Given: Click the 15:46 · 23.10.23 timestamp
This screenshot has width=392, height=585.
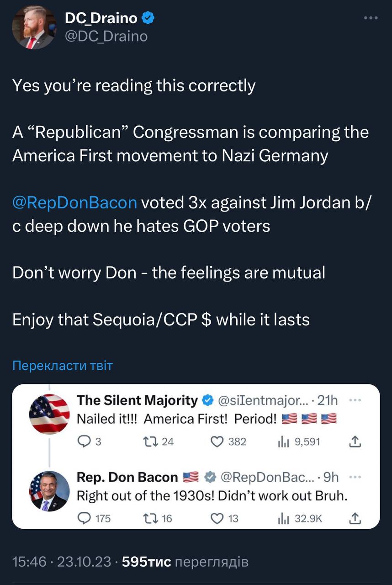Looking at the screenshot, I should [62, 562].
